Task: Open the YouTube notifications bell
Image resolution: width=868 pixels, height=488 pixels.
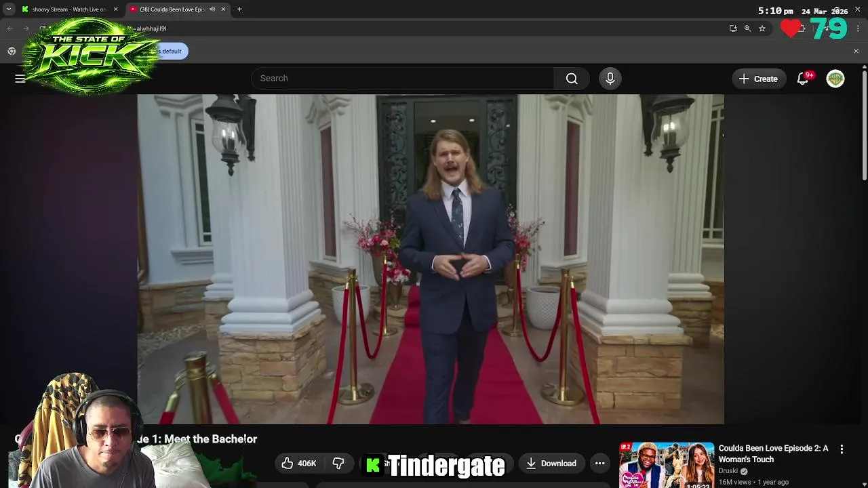Action: [803, 79]
